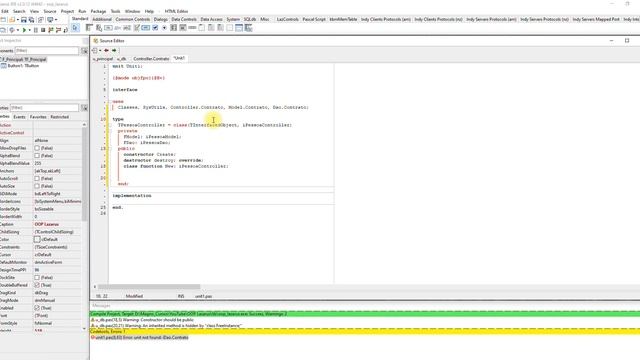This screenshot has width=640, height=360.
Task: Click green forward arrow in Source Editor
Action: [114, 50]
